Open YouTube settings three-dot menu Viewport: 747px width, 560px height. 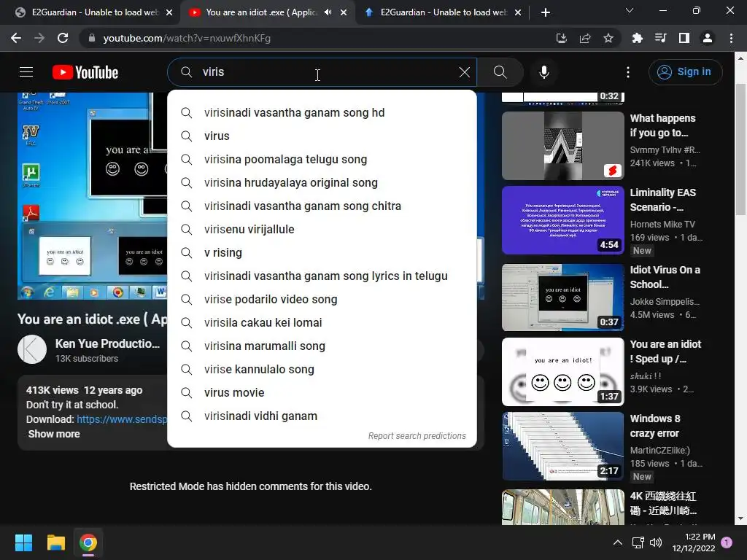(628, 72)
